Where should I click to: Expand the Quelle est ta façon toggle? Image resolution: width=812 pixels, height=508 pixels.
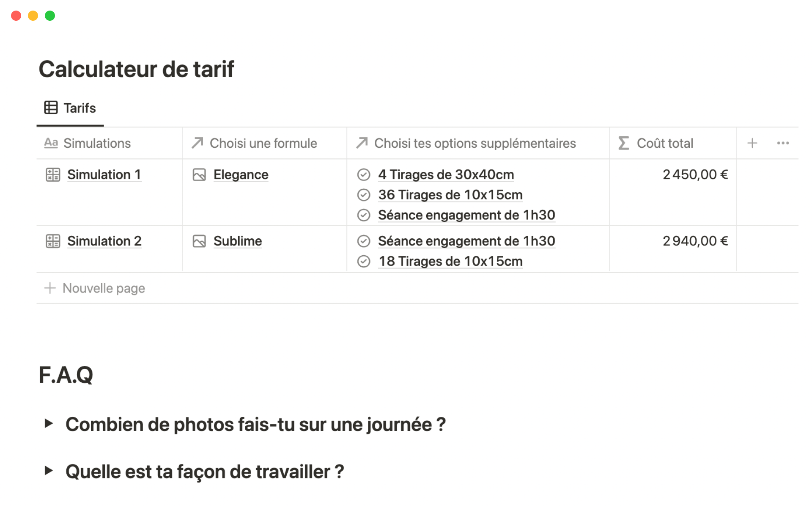point(49,470)
